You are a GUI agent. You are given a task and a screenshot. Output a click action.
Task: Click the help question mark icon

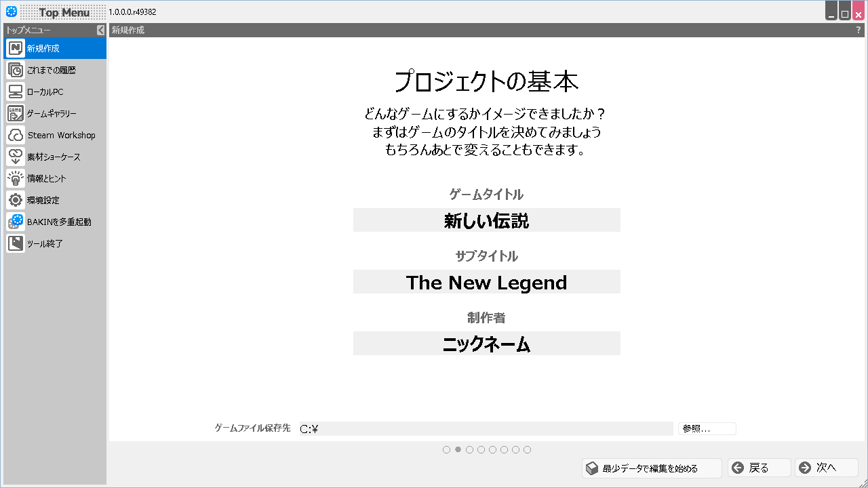pyautogui.click(x=858, y=30)
